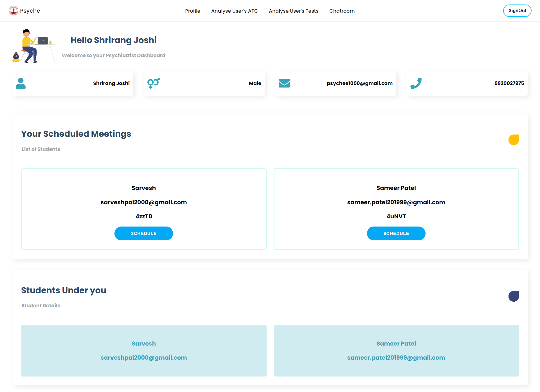This screenshot has width=540, height=392.
Task: Schedule a meeting with Sameer Patel
Action: [396, 234]
